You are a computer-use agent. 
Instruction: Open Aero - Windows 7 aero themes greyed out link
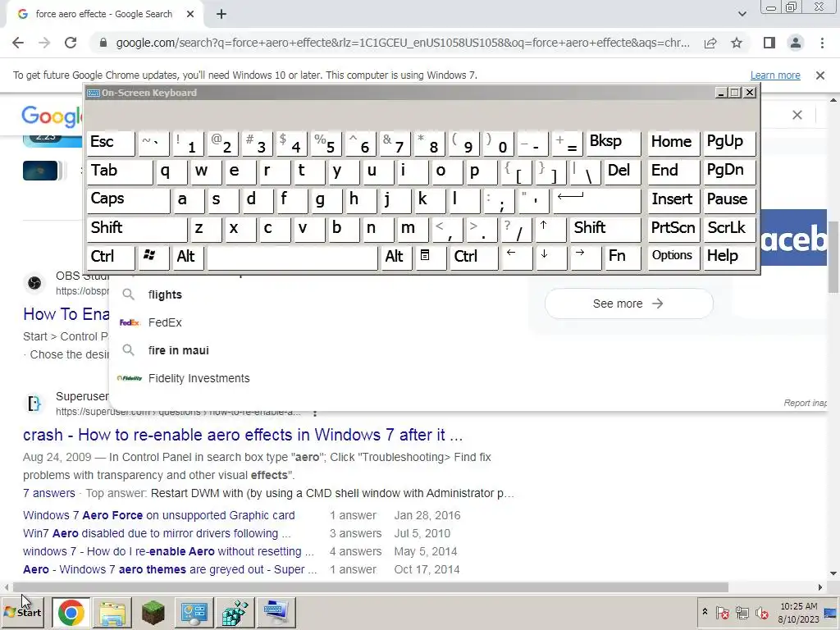pyautogui.click(x=170, y=569)
